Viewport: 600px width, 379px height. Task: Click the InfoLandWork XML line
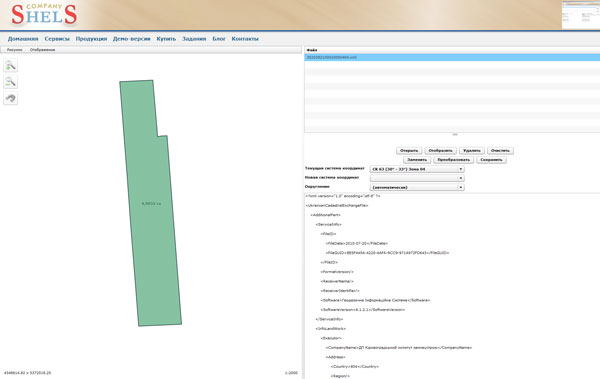(331, 329)
